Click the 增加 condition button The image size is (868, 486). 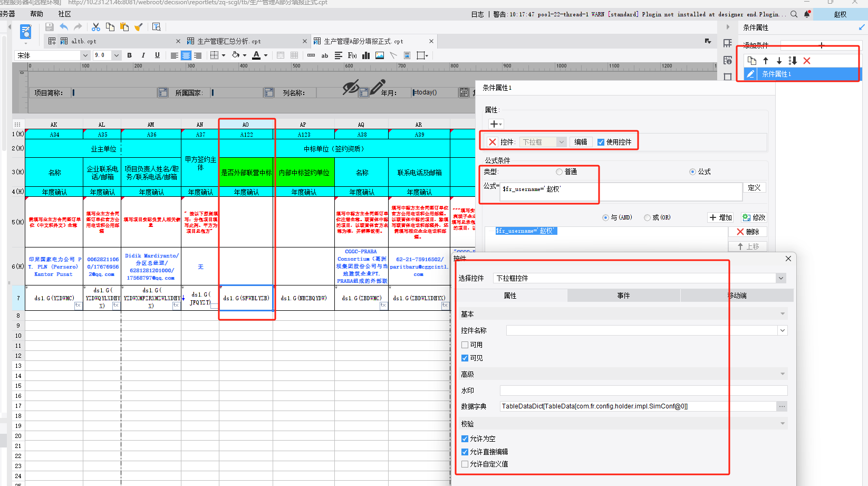721,217
